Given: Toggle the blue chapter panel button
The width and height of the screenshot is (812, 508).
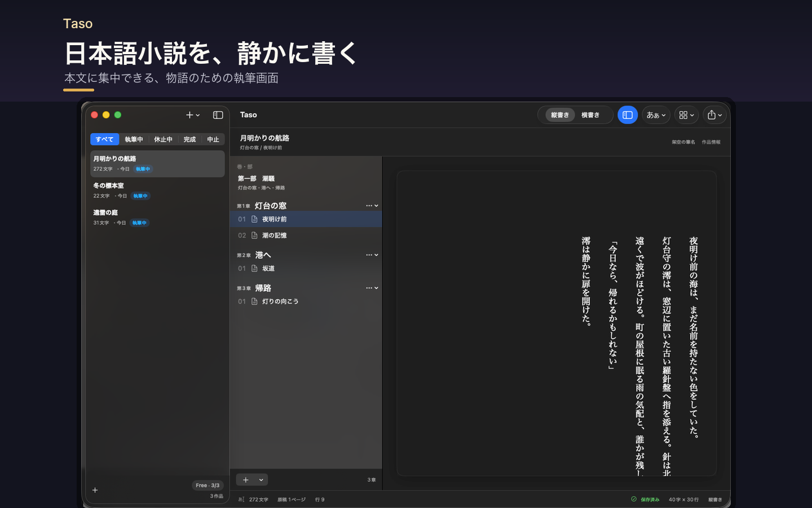Looking at the screenshot, I should click(x=628, y=115).
